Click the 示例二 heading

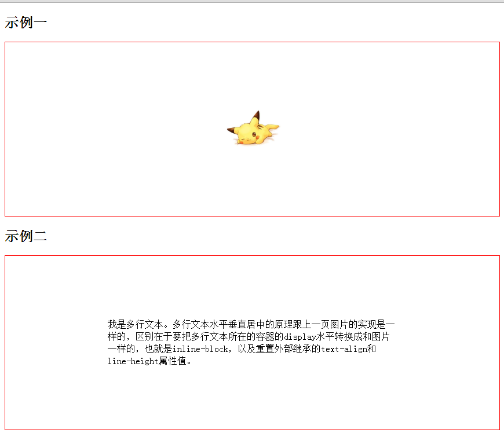click(x=25, y=236)
